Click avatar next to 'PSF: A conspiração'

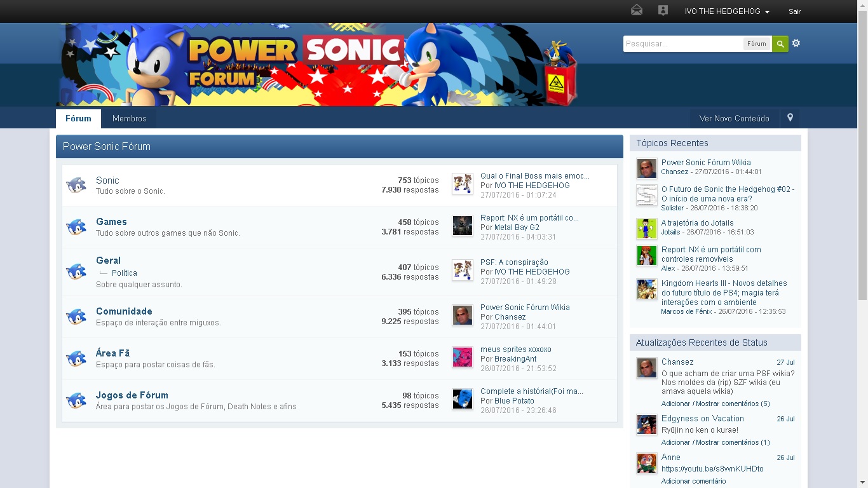(463, 271)
